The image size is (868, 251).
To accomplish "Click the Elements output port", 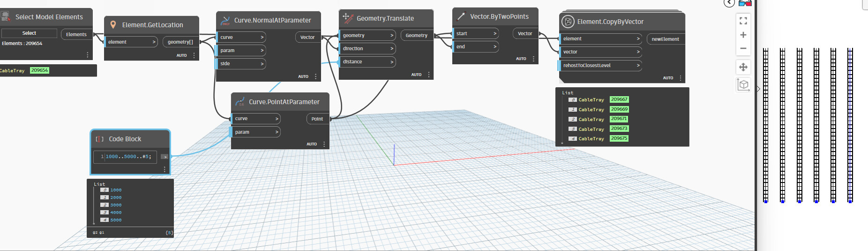I will 76,34.
